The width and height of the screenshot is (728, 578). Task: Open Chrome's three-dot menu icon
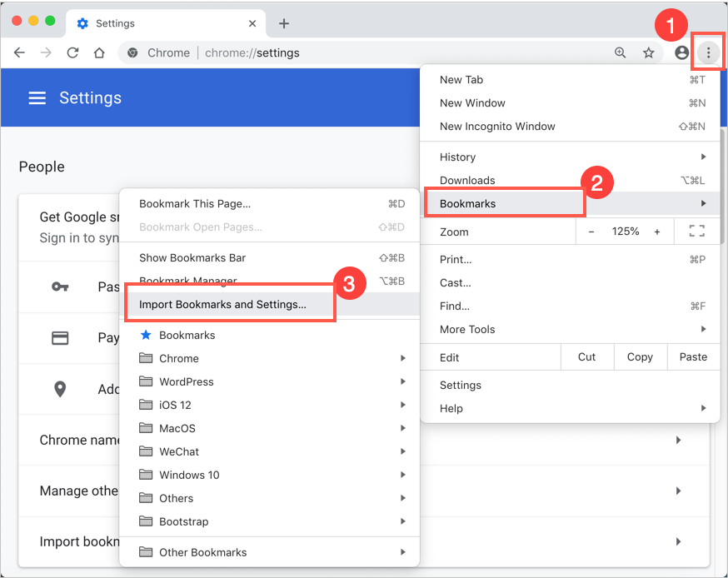[707, 52]
